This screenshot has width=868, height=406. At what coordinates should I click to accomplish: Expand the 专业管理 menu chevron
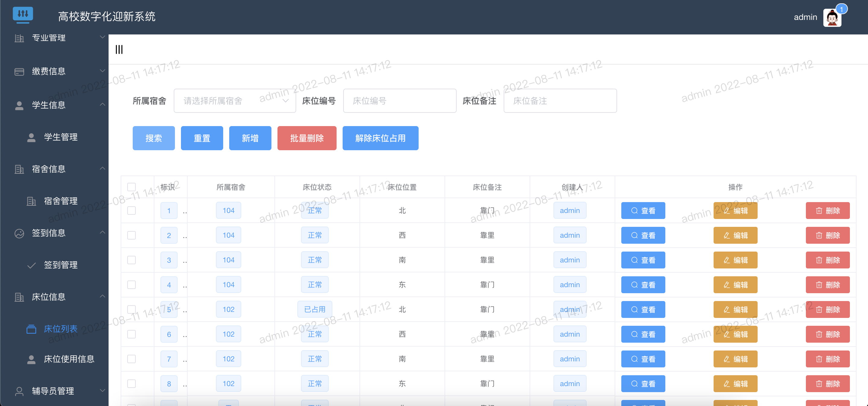click(x=103, y=37)
